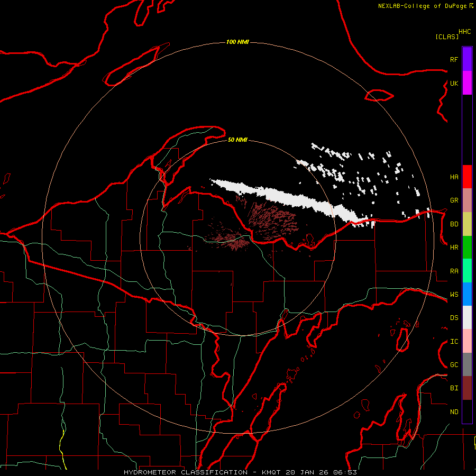Screen dimensions: 476x476
Task: Click the HA red legend swatch
Action: tap(467, 177)
